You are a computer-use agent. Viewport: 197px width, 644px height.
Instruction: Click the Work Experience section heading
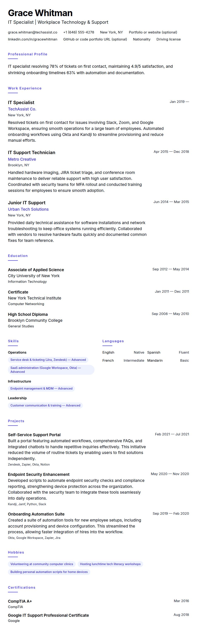(25, 88)
